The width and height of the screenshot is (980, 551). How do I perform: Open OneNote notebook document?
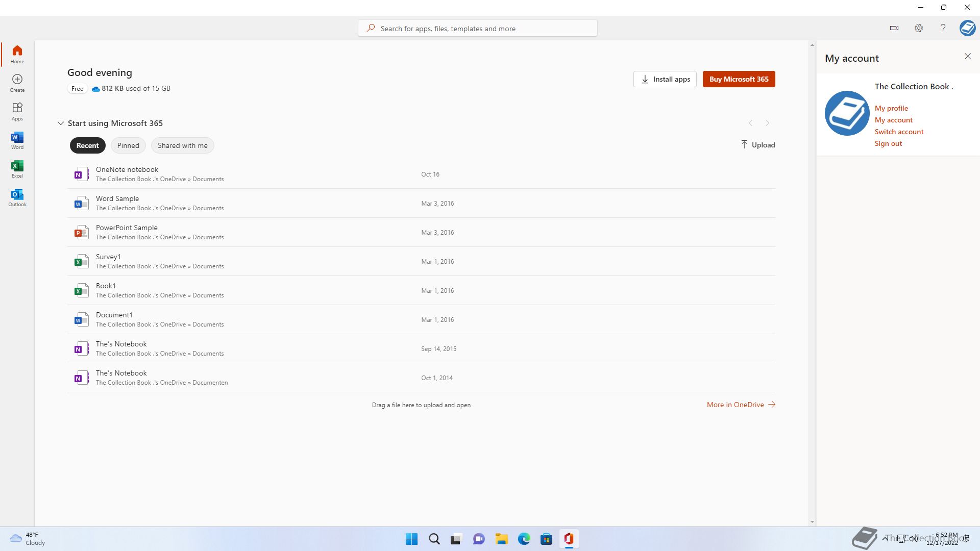[x=421, y=174]
